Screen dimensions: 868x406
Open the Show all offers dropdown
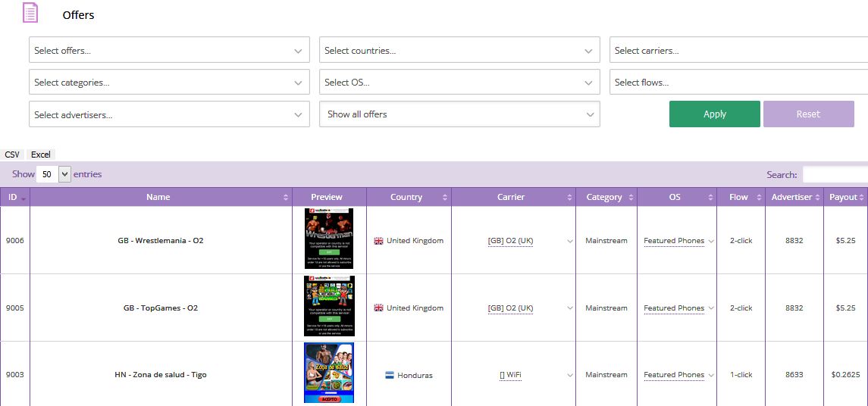click(x=459, y=114)
